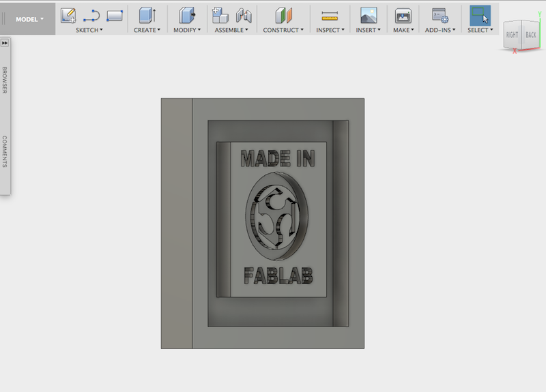Click the Joint icon in ASSEMBLE
Image resolution: width=546 pixels, height=392 pixels.
coord(244,16)
